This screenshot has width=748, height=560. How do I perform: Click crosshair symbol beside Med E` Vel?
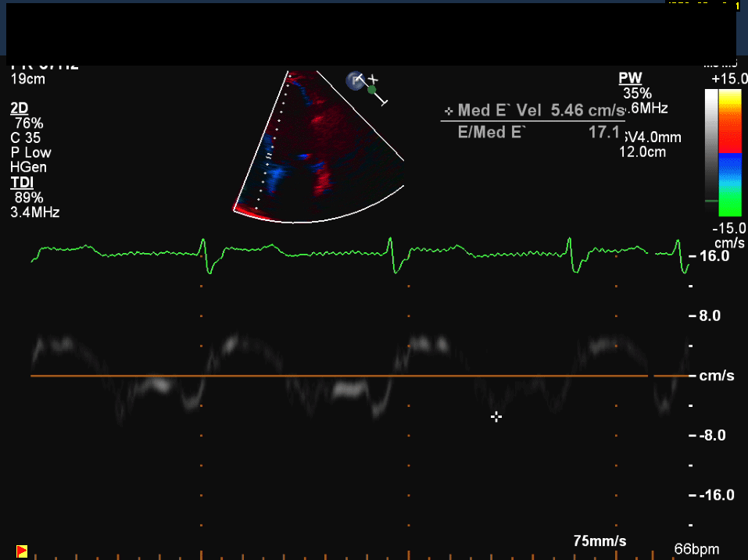(x=448, y=111)
